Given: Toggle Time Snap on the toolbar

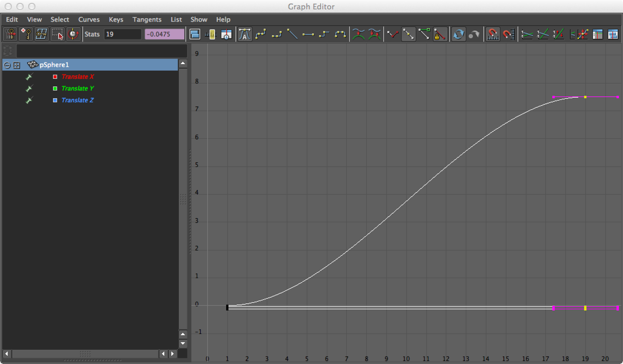Looking at the screenshot, I should (x=493, y=34).
